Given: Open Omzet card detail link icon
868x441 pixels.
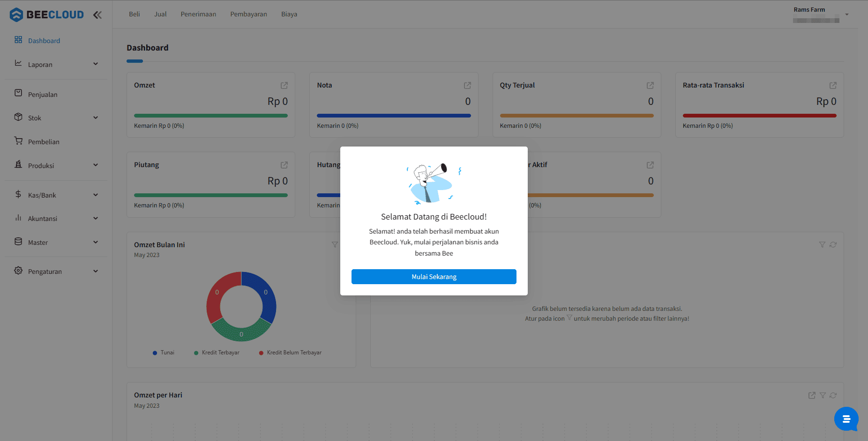Looking at the screenshot, I should [284, 85].
